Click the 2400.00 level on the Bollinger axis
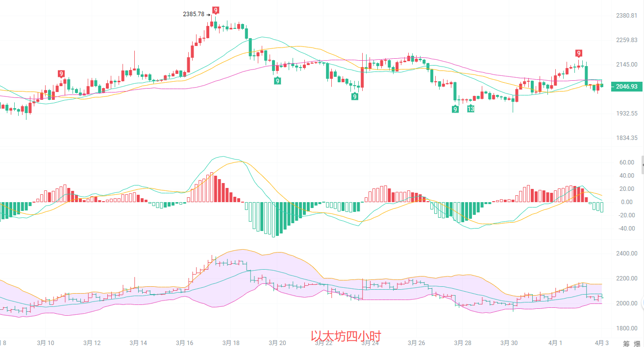 tap(626, 254)
